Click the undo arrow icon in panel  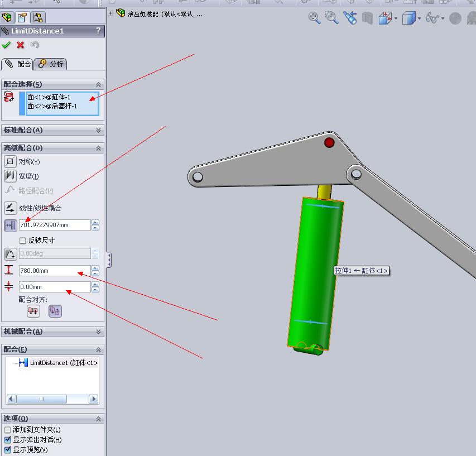click(35, 45)
